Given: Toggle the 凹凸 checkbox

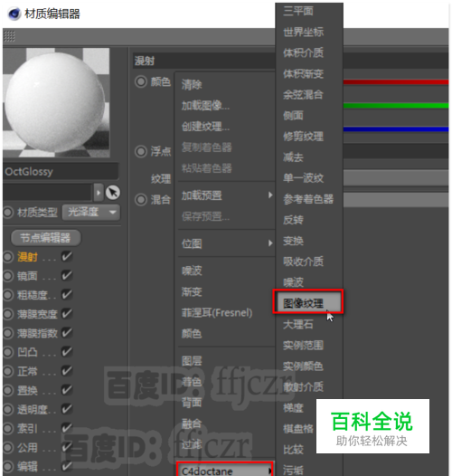Looking at the screenshot, I should click(66, 352).
